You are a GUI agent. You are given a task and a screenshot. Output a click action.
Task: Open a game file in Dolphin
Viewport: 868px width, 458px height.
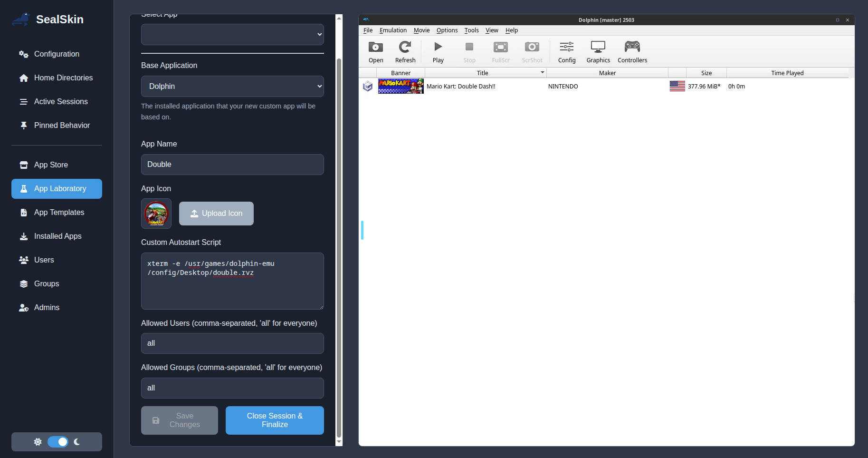tap(375, 51)
